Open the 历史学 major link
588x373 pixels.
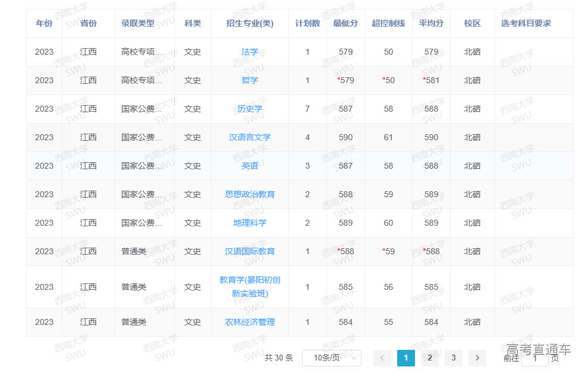250,109
